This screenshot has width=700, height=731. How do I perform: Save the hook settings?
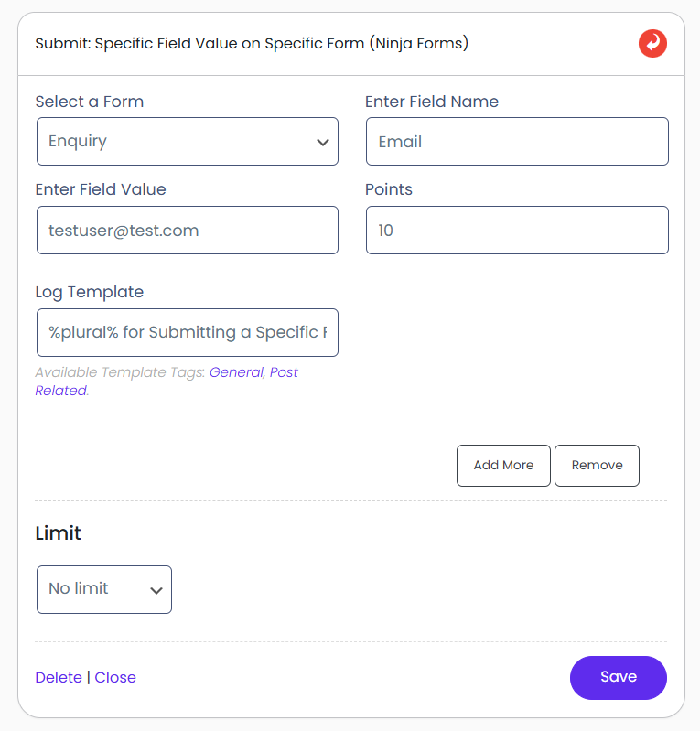618,677
